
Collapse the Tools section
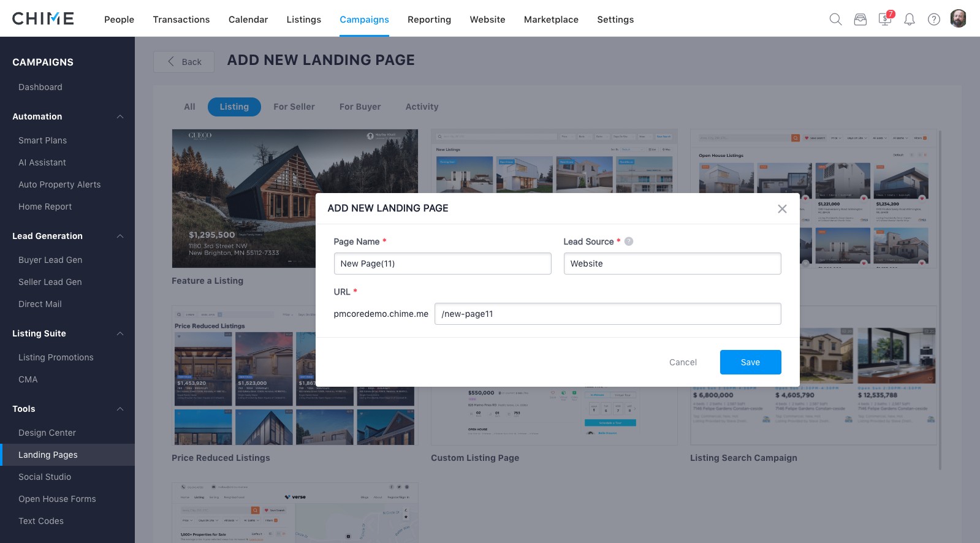[x=120, y=409]
